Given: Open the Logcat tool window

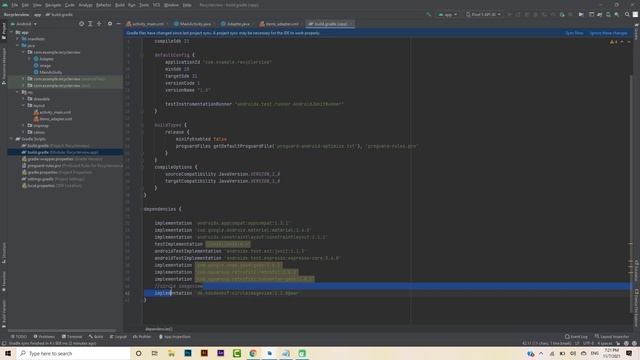Looking at the screenshot, I should pyautogui.click(x=118, y=337).
